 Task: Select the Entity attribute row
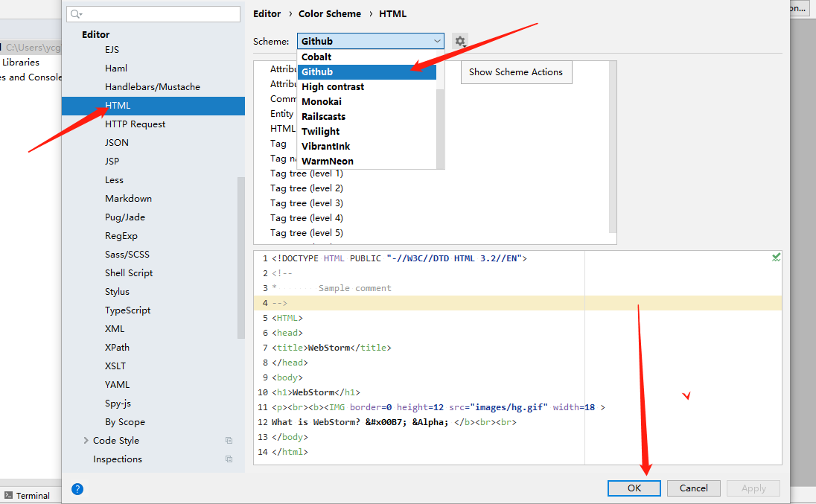pyautogui.click(x=281, y=114)
